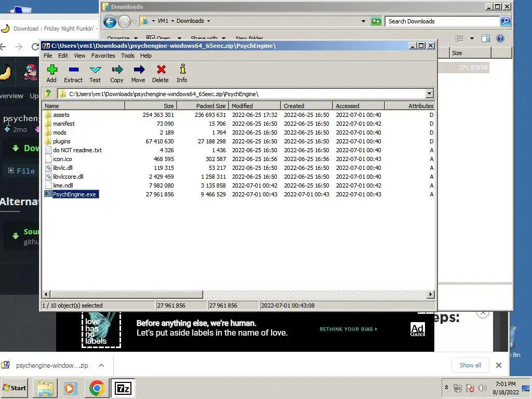The width and height of the screenshot is (532, 399).
Task: Switch to Chrome on taskbar
Action: click(97, 388)
